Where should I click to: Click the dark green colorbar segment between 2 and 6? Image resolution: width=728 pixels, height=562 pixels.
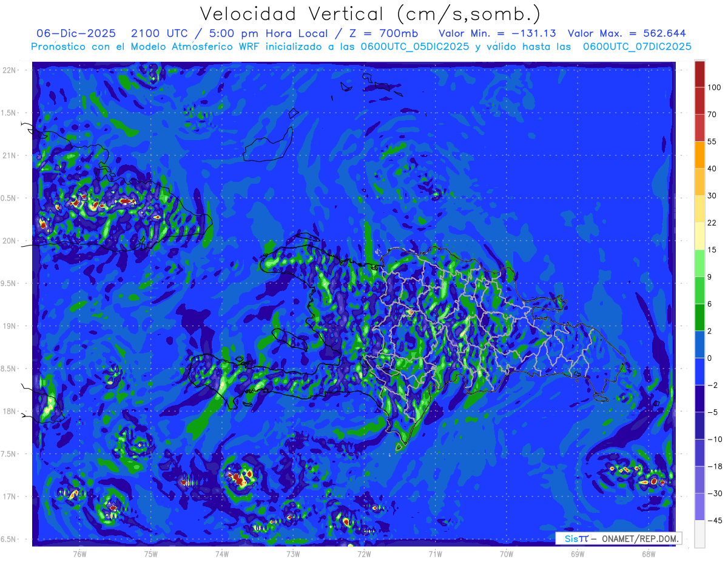(699, 317)
